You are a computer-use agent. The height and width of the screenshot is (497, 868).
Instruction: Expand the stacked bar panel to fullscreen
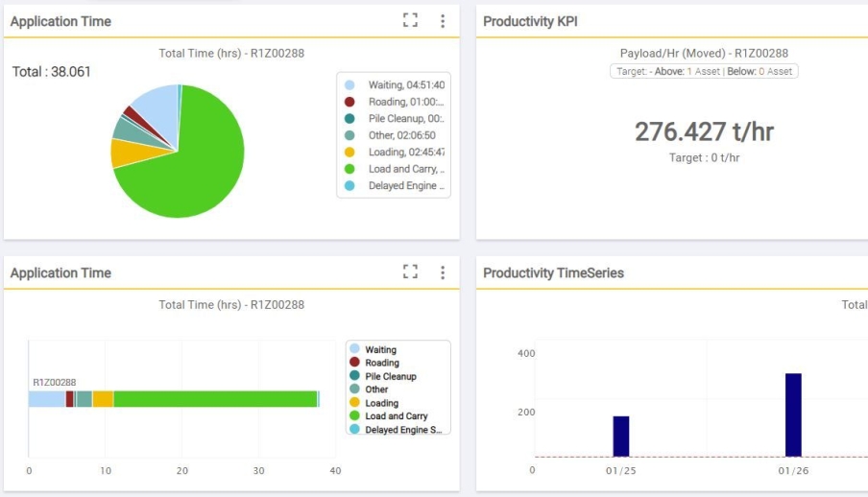411,272
